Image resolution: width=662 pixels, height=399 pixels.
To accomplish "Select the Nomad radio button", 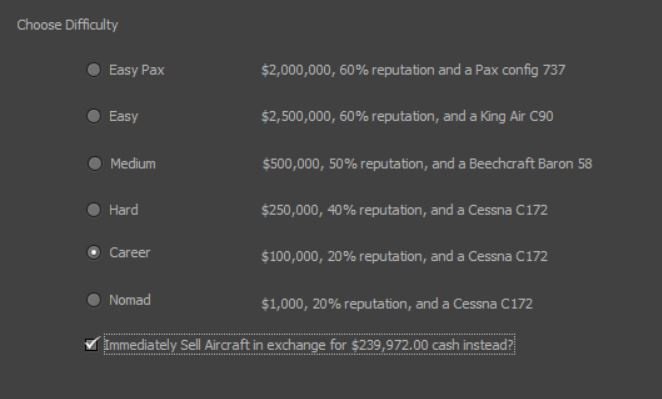I will coord(94,300).
